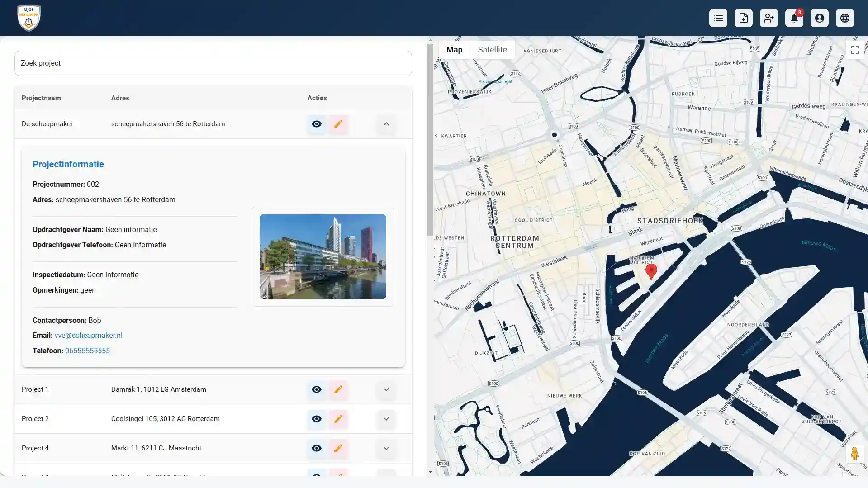Screen dimensions: 868x488
Task: View De scheapmaker via eye icon
Action: (317, 124)
